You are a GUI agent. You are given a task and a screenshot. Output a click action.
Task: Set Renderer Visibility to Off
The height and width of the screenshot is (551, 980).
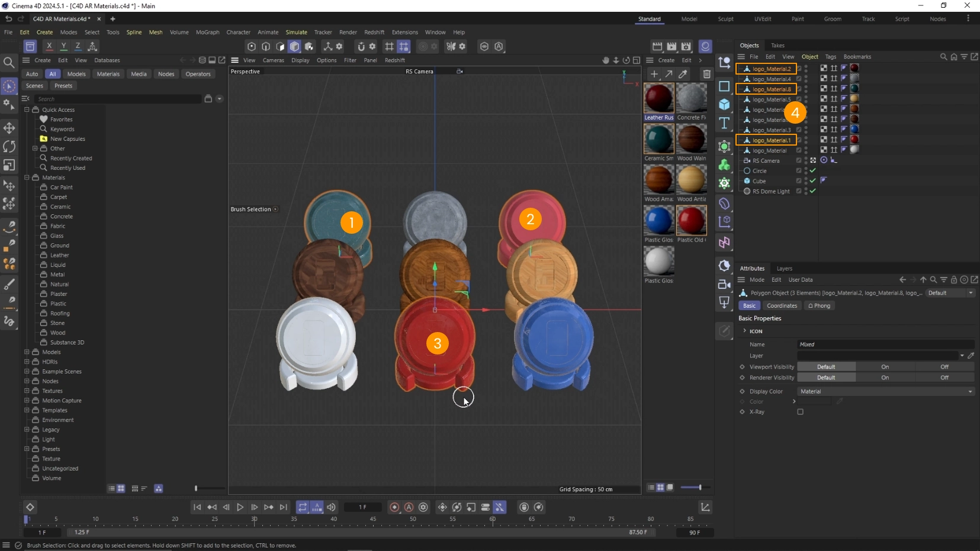pyautogui.click(x=944, y=378)
